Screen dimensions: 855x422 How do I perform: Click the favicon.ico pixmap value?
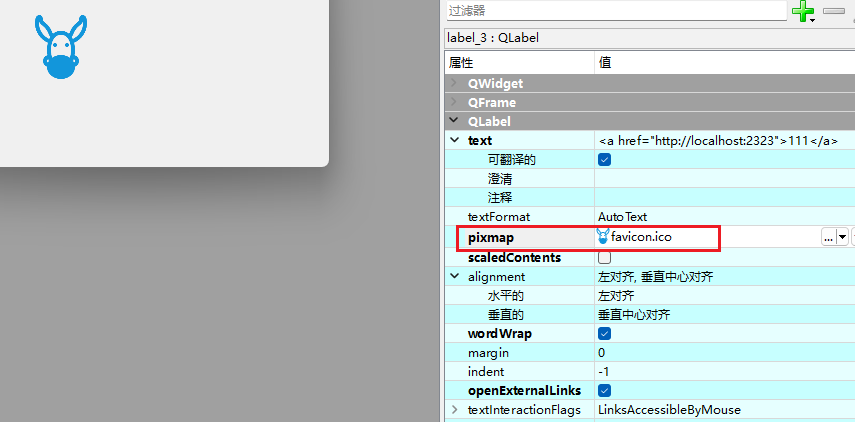647,238
